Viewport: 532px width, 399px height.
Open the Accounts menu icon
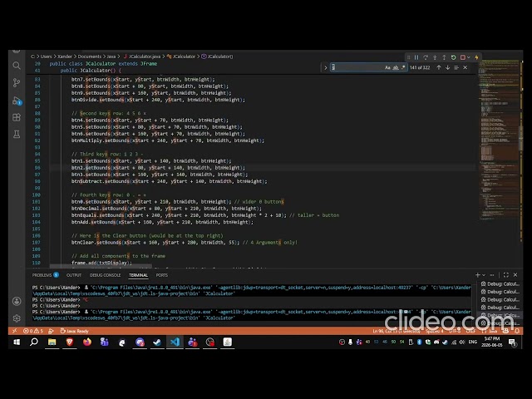pos(17,301)
